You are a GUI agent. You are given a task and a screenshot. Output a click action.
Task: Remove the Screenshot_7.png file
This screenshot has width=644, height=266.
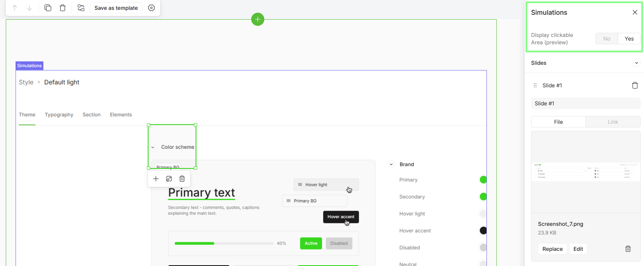click(x=628, y=249)
